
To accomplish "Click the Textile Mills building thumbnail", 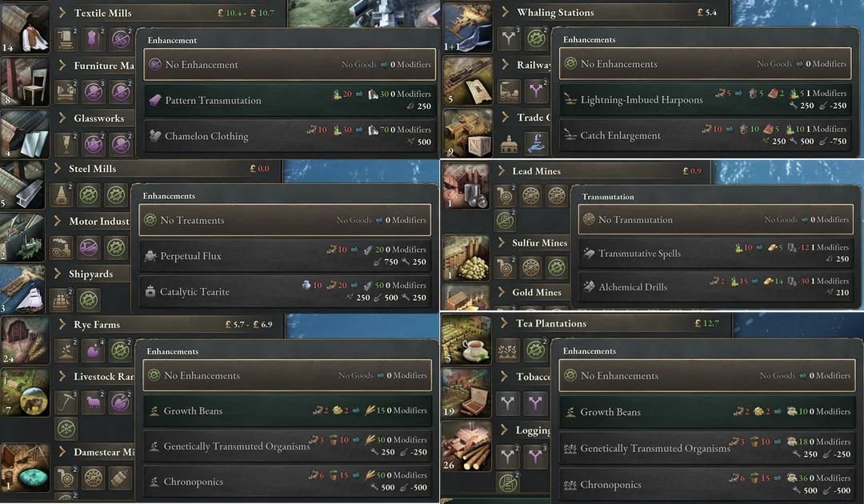I will pos(24,27).
